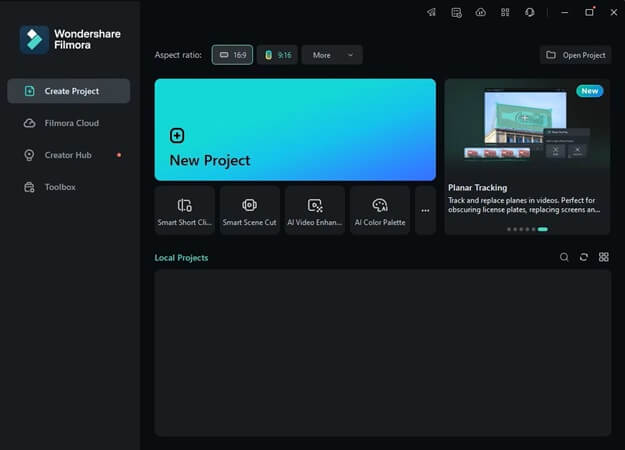Viewport: 625px width, 450px height.
Task: Switch local projects to grid view
Action: pos(603,257)
